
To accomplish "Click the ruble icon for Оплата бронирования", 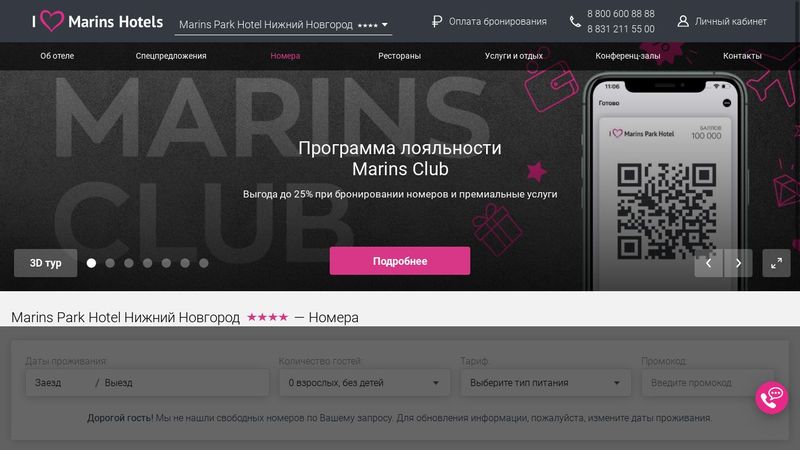I will (437, 21).
